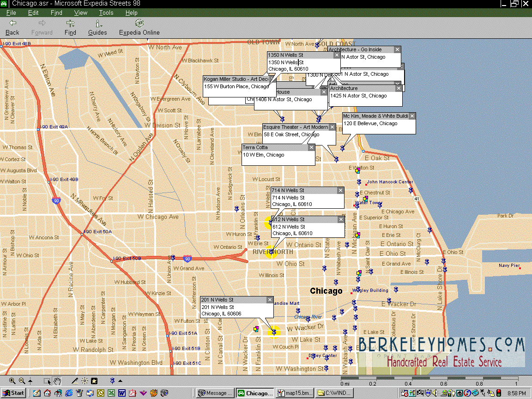This screenshot has width=532, height=399.
Task: Click the Windows Start button
Action: [x=13, y=393]
